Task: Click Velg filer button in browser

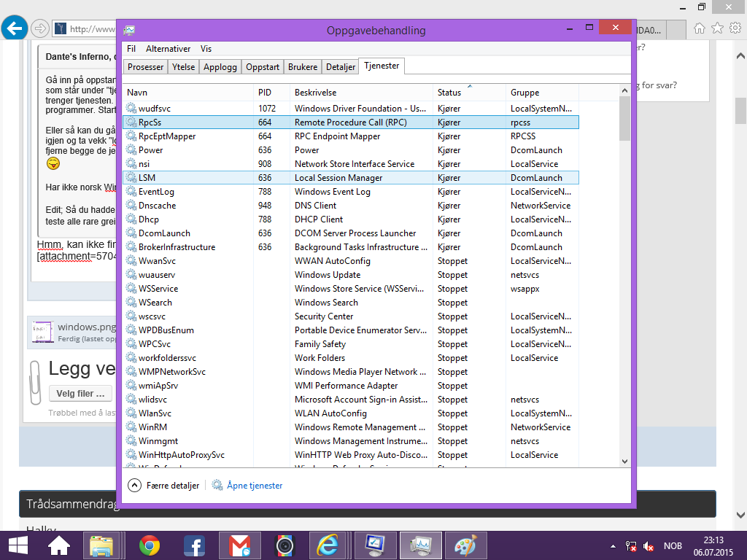Action: tap(80, 394)
